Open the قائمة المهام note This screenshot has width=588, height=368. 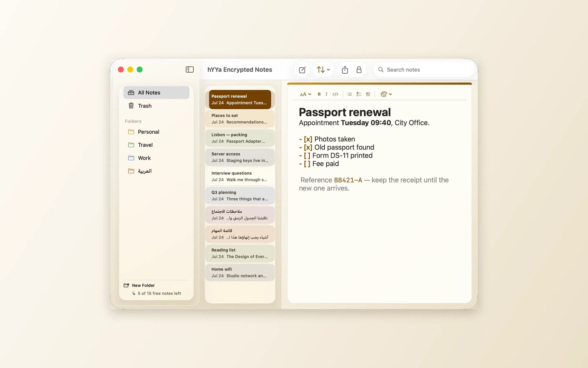coord(240,234)
